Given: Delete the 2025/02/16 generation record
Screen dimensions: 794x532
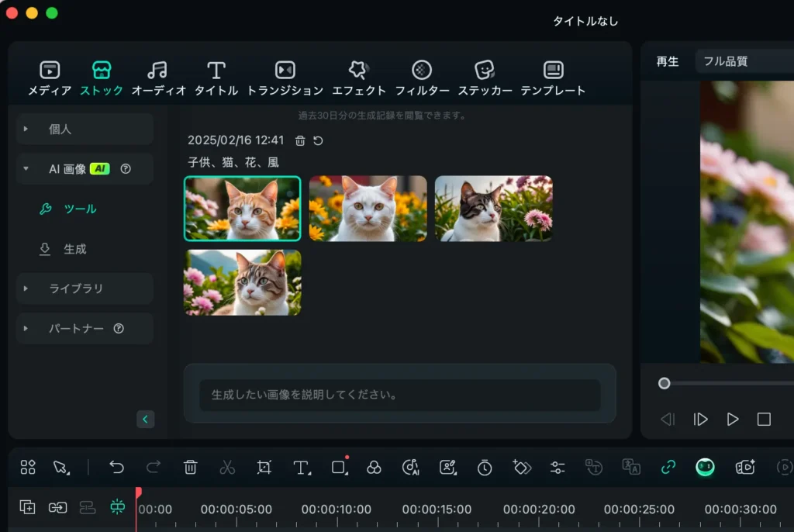Looking at the screenshot, I should coord(300,140).
